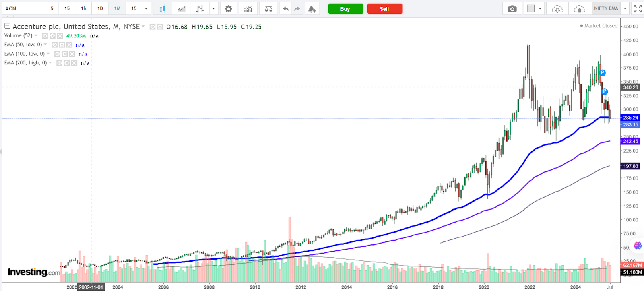Remove the EMA (100, low, 0) indicator

(72, 54)
